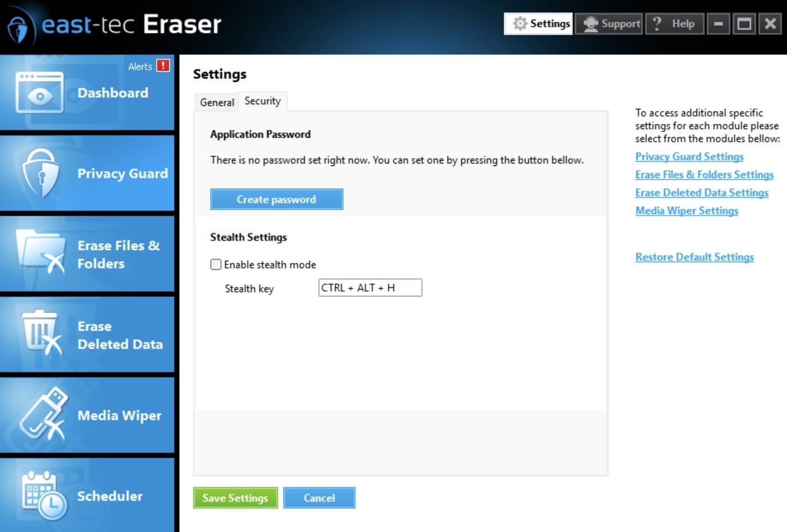Click the Scheduler calendar clock icon
This screenshot has height=532, width=787.
[x=44, y=495]
